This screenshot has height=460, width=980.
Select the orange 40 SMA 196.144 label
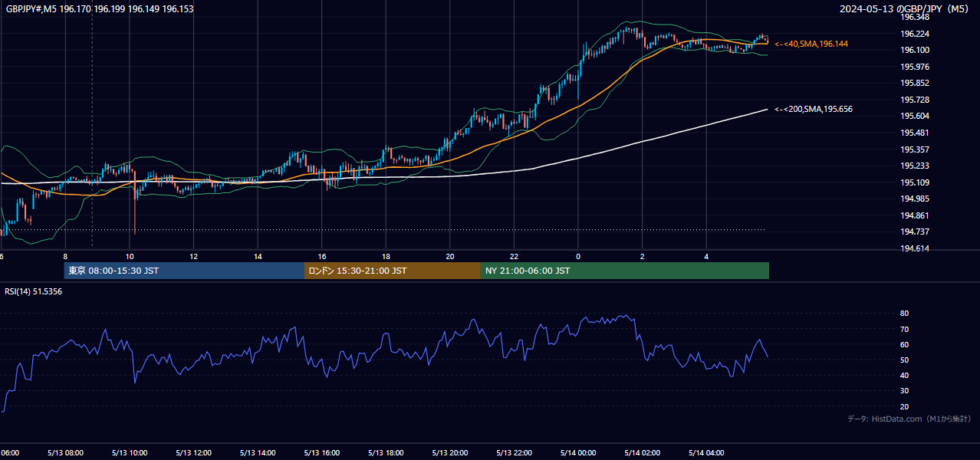pos(811,44)
